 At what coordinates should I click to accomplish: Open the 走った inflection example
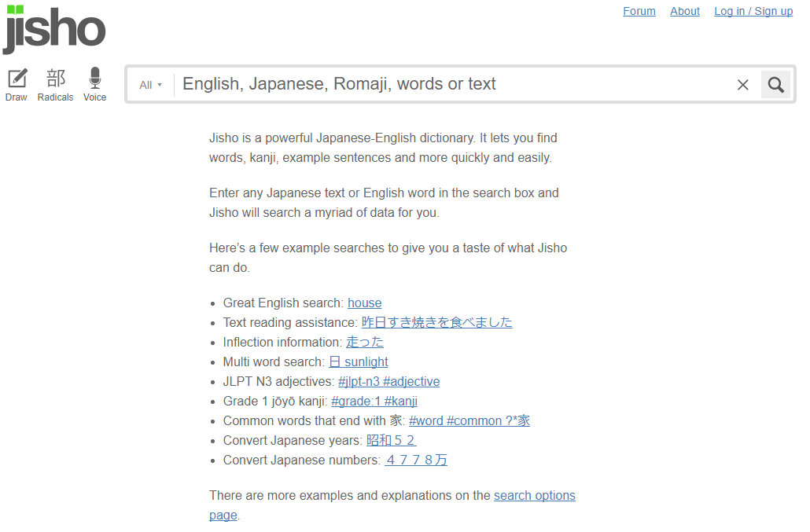pyautogui.click(x=365, y=342)
